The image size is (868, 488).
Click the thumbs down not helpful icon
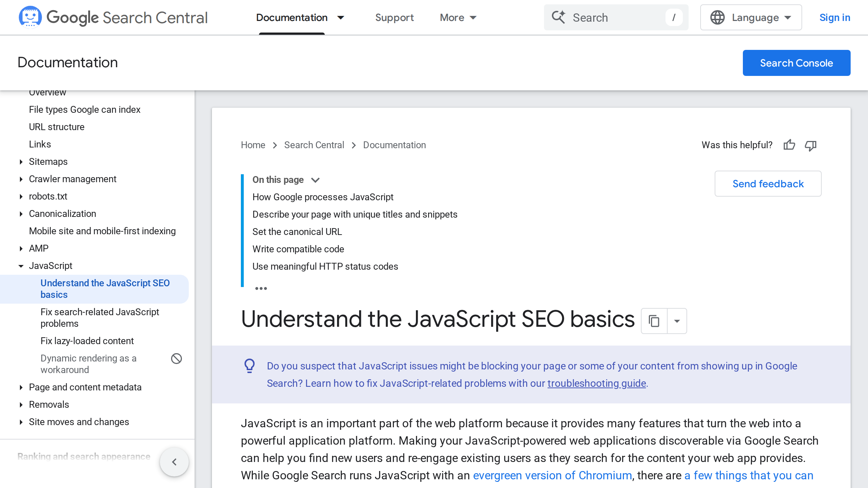(x=810, y=145)
